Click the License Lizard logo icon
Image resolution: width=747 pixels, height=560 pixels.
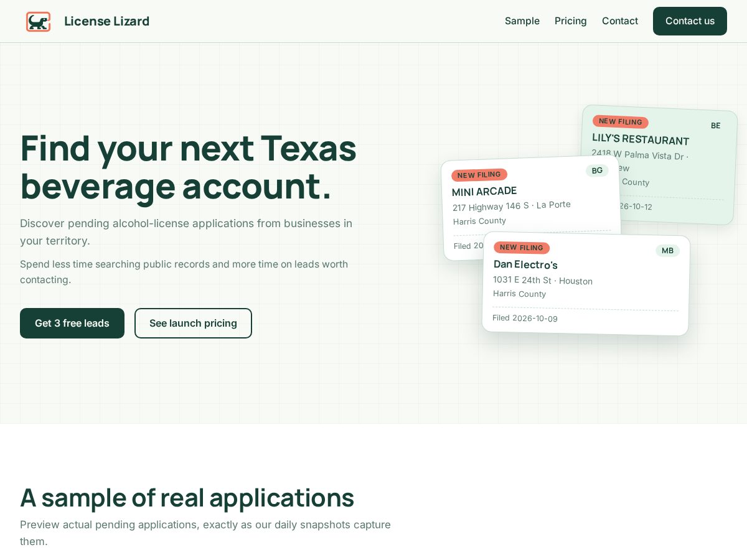tap(38, 21)
